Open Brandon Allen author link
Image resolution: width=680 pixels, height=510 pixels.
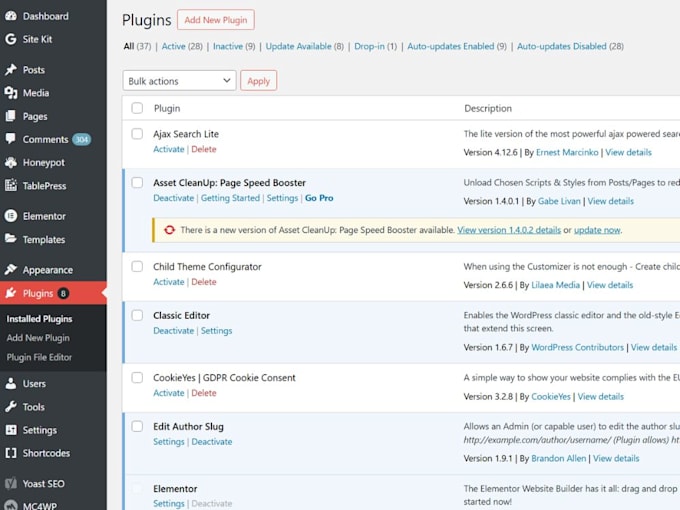tap(559, 458)
